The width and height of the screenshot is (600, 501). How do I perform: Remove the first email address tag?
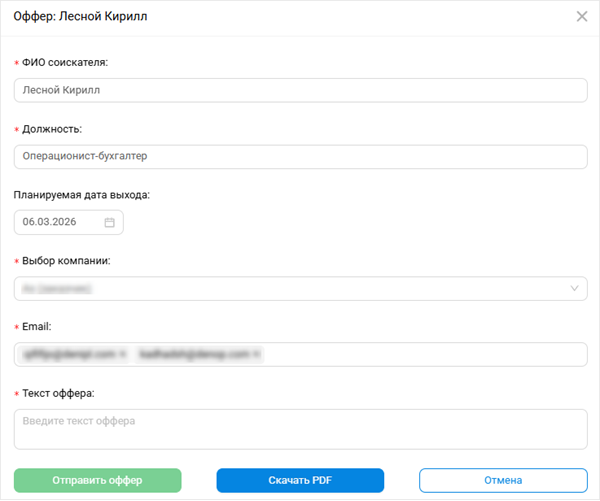click(122, 354)
